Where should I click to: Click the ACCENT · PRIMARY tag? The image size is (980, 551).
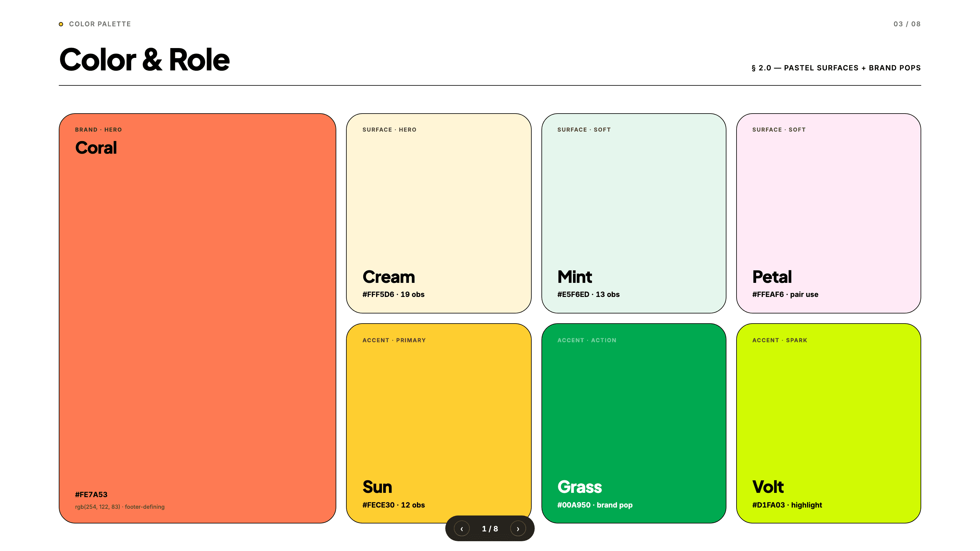tap(394, 340)
